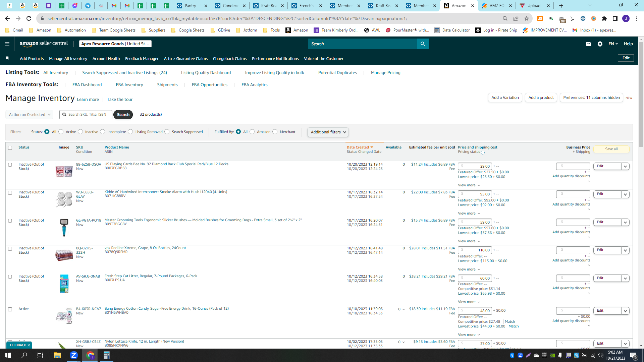Open Account Health in nav bar
644x362 pixels.
106,59
